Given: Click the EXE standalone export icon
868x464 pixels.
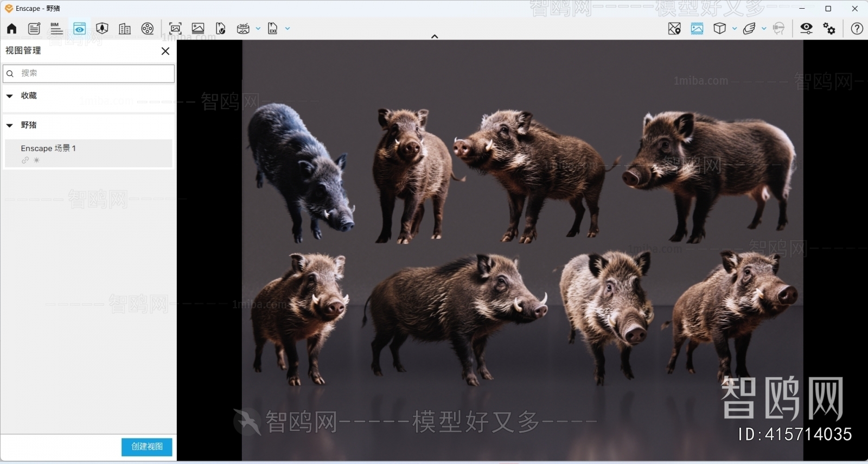Looking at the screenshot, I should pyautogui.click(x=273, y=29).
